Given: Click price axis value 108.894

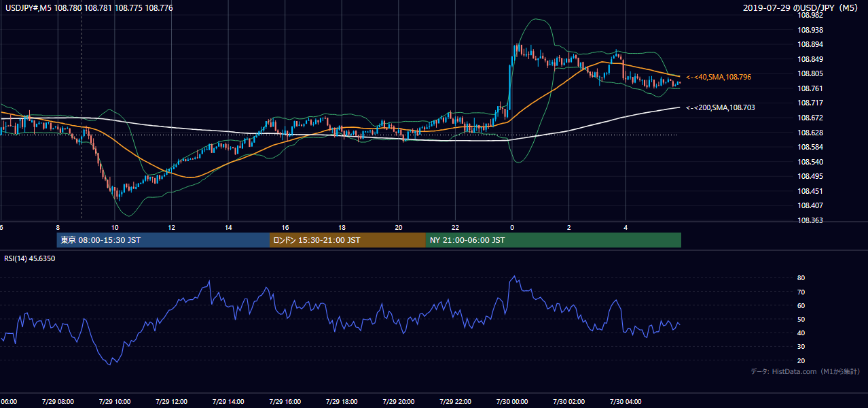Looking at the screenshot, I should click(x=810, y=45).
